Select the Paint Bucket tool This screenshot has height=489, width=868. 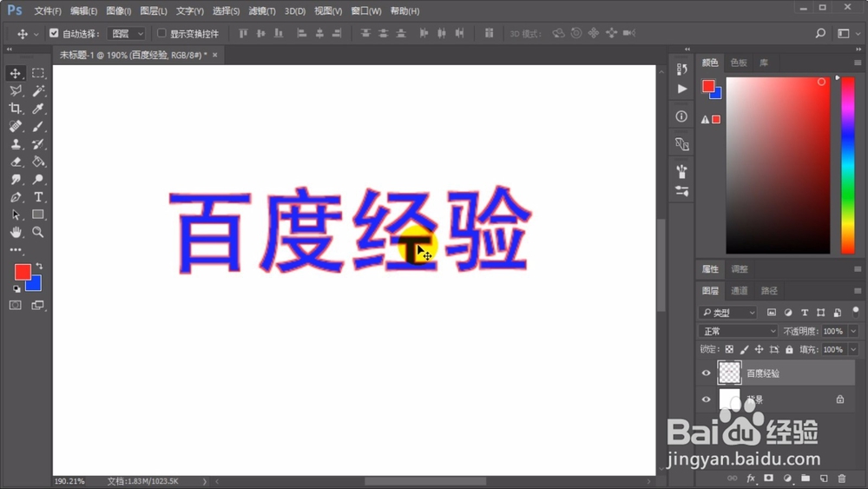[37, 162]
